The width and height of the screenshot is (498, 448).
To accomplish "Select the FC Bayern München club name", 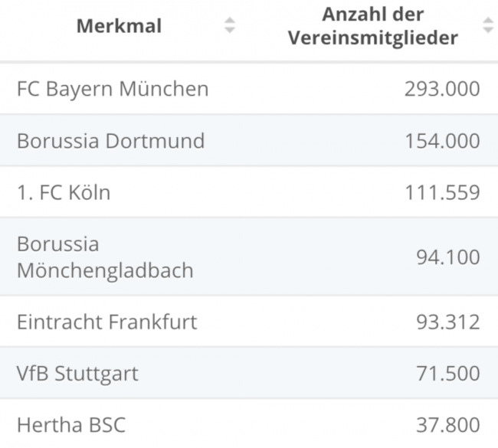I will (112, 89).
